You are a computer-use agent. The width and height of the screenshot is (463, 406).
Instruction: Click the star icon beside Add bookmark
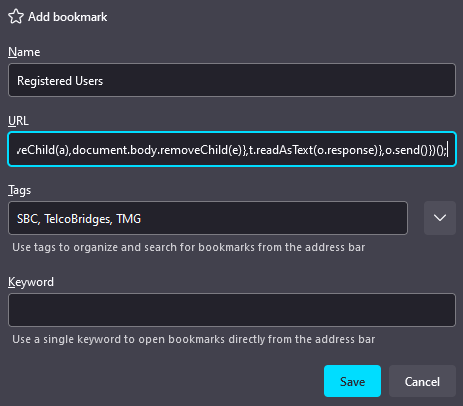click(16, 17)
